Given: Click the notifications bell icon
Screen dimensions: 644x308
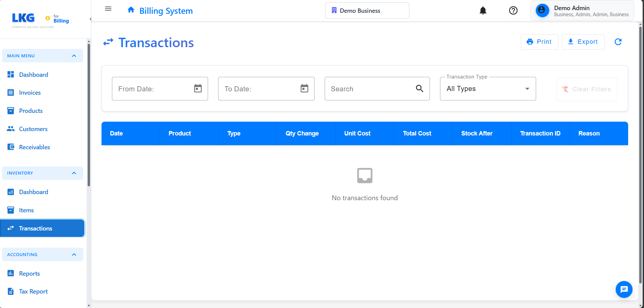Looking at the screenshot, I should [x=483, y=11].
